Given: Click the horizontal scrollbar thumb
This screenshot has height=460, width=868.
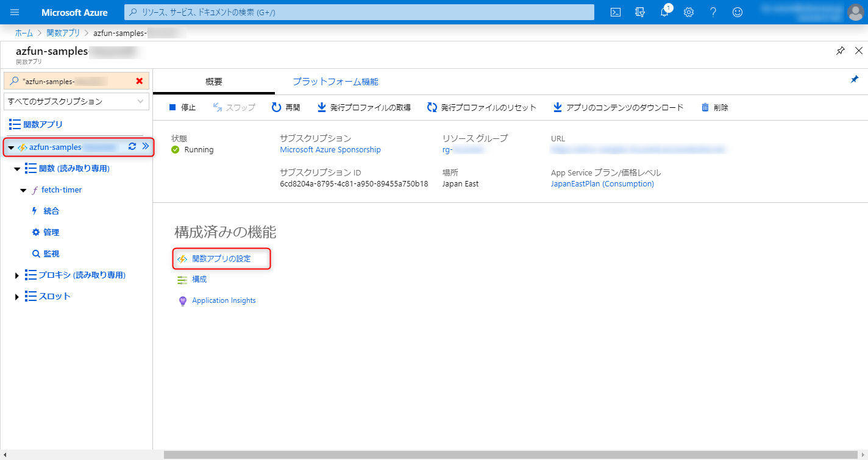Looking at the screenshot, I should [511, 455].
